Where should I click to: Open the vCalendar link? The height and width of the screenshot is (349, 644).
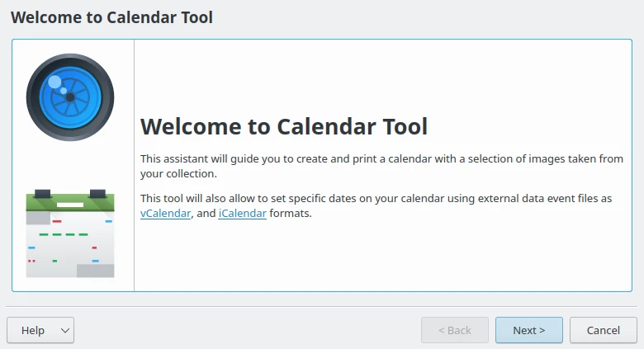(167, 214)
